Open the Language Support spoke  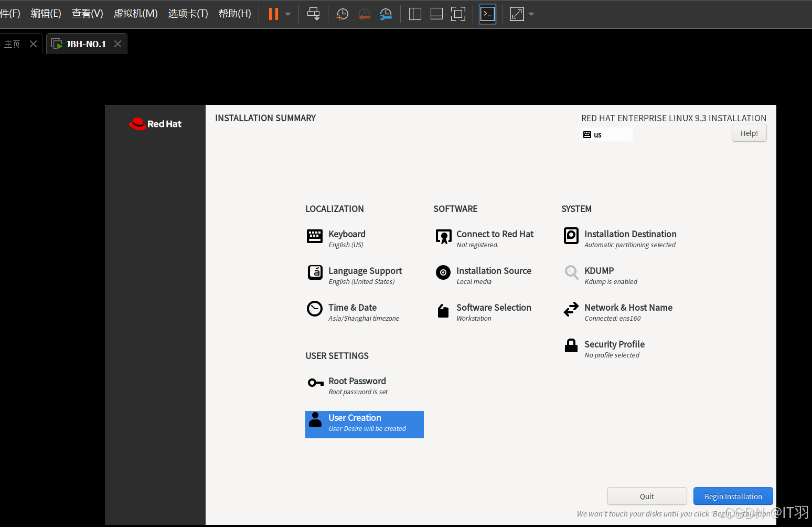[x=365, y=271]
